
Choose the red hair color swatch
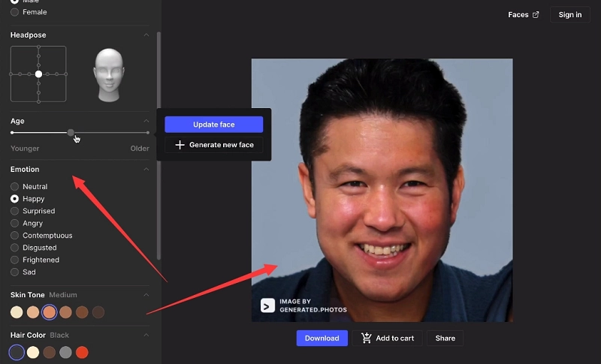[82, 352]
